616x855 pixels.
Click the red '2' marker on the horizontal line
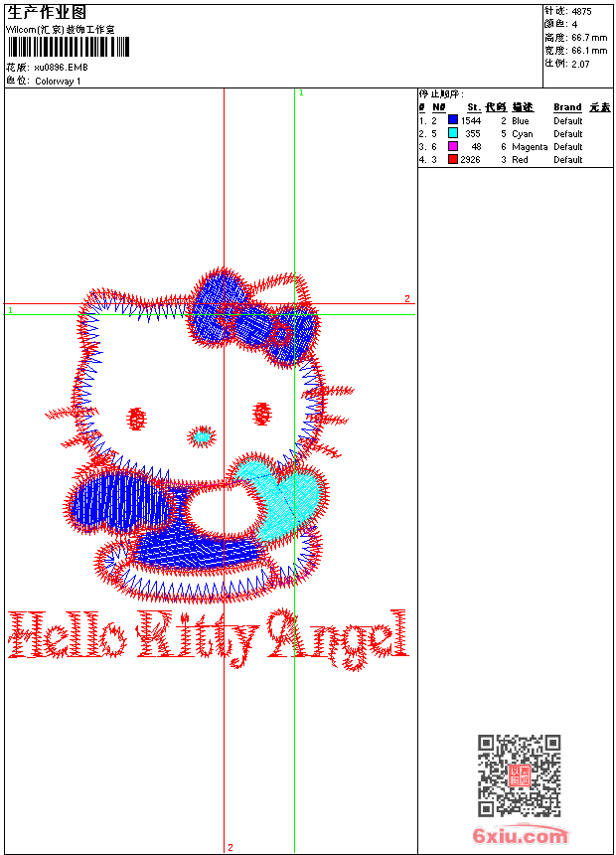pyautogui.click(x=406, y=298)
